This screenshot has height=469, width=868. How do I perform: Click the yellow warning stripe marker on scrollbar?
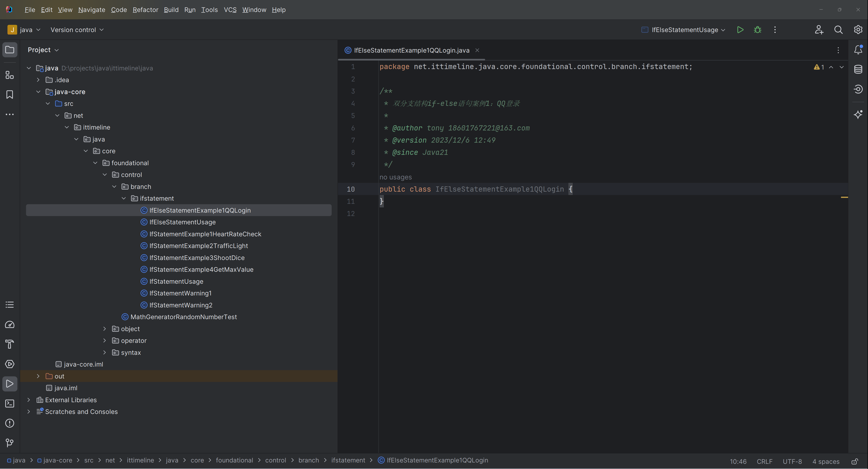click(x=845, y=197)
